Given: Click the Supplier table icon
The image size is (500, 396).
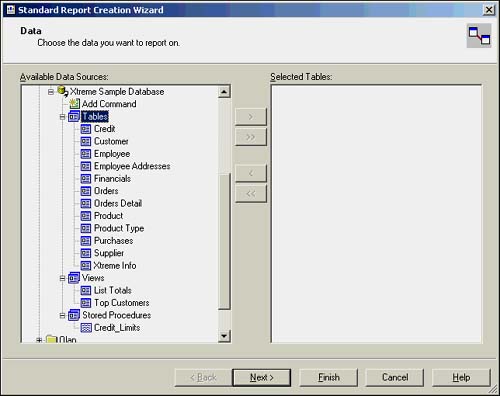Looking at the screenshot, I should click(86, 253).
